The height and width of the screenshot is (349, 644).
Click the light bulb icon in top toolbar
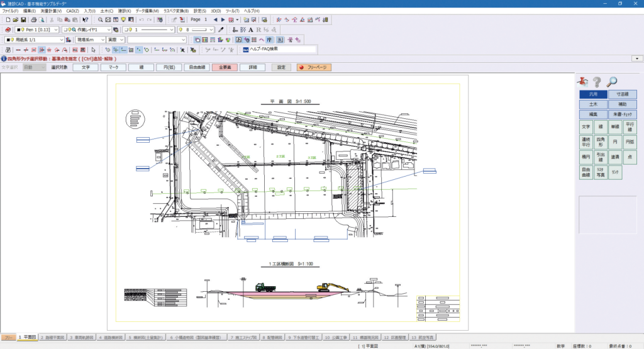point(123,19)
